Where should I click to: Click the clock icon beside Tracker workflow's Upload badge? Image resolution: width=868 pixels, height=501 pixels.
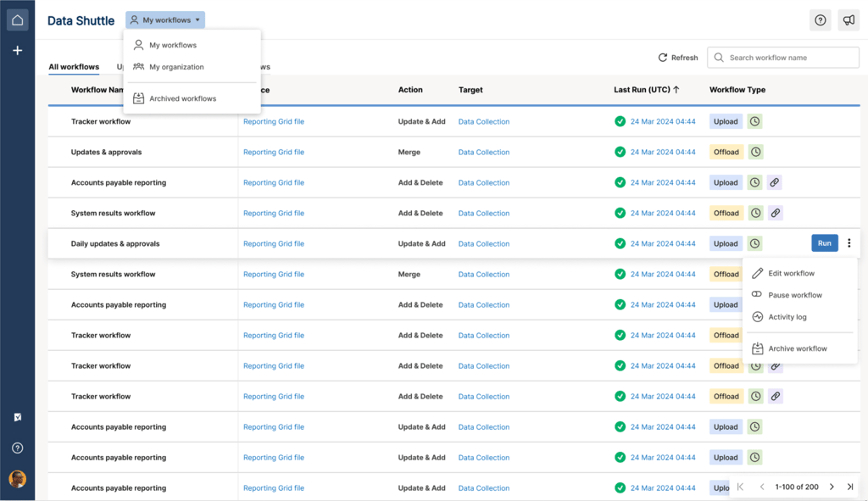pyautogui.click(x=754, y=121)
